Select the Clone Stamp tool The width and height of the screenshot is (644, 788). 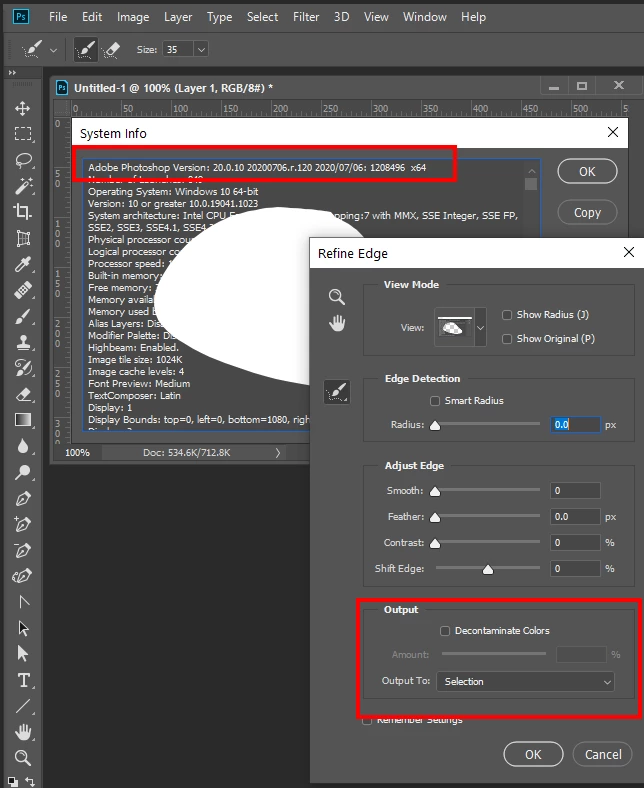pyautogui.click(x=23, y=342)
